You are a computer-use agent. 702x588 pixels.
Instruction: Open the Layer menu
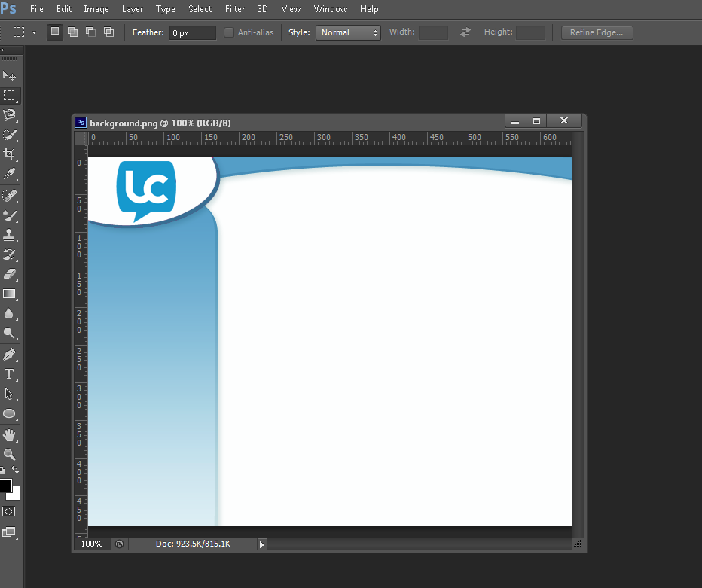pos(133,9)
